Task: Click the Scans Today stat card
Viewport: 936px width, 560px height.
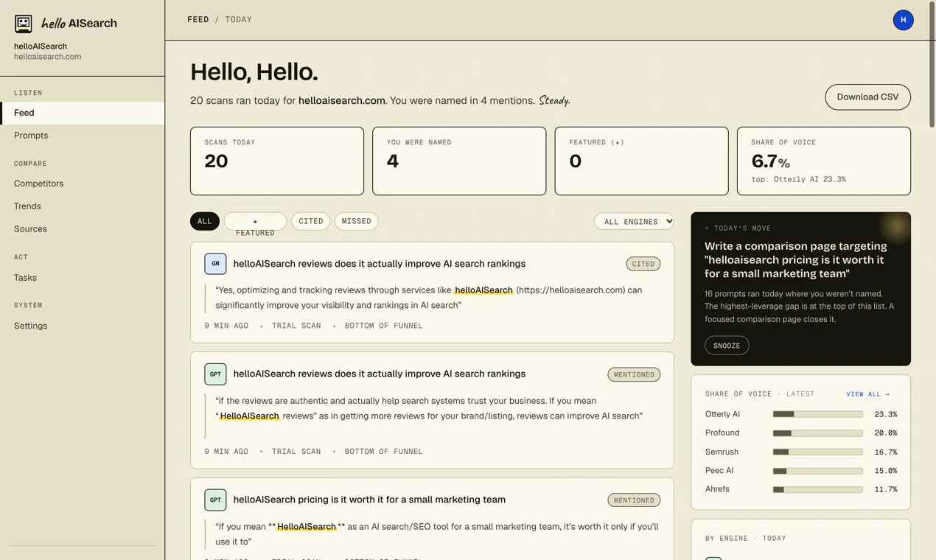Action: click(277, 161)
